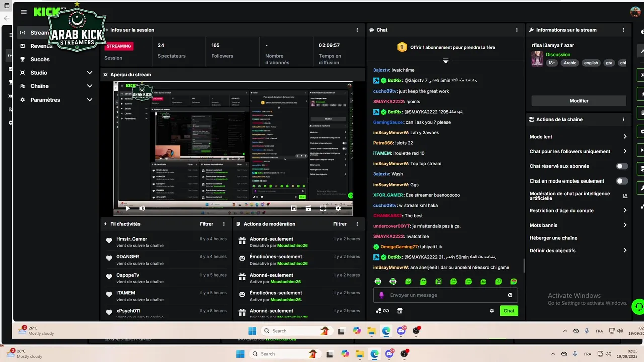The width and height of the screenshot is (644, 362).
Task: Open the shop icon below chat input
Action: coord(400,311)
